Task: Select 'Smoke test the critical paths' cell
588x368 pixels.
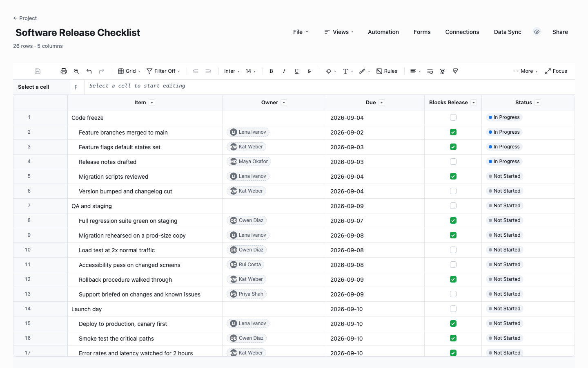Action: [145, 339]
